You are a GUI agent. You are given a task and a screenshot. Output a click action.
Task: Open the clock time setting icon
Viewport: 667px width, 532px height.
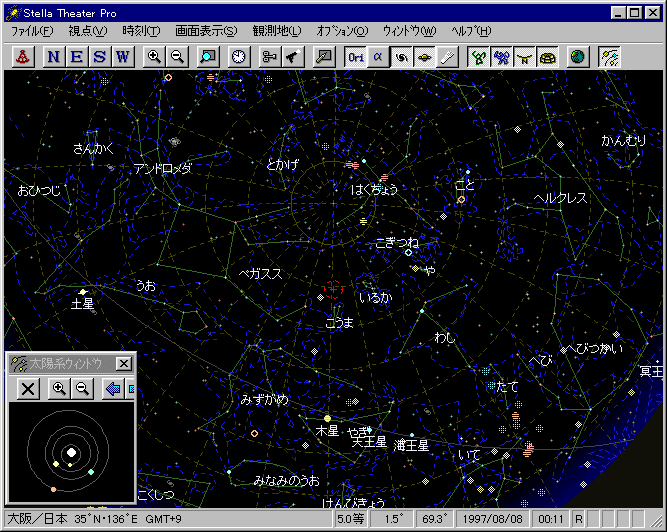click(x=239, y=57)
